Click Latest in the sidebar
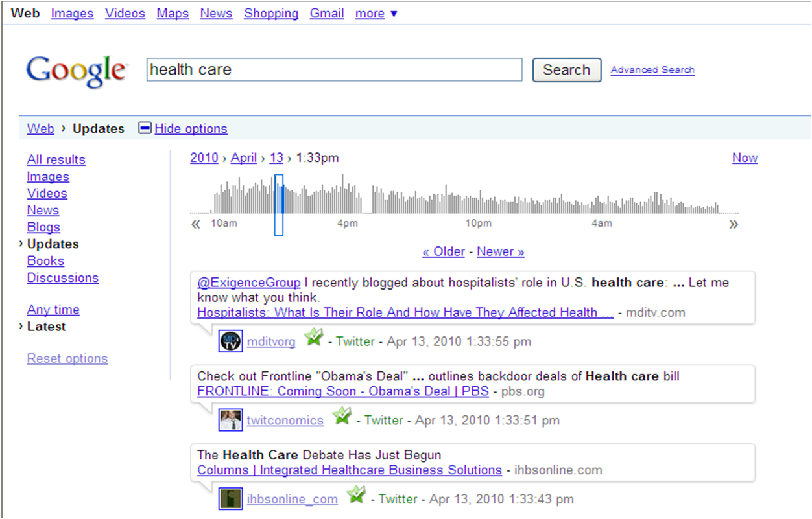Screen dimensions: 812x519 tap(46, 327)
